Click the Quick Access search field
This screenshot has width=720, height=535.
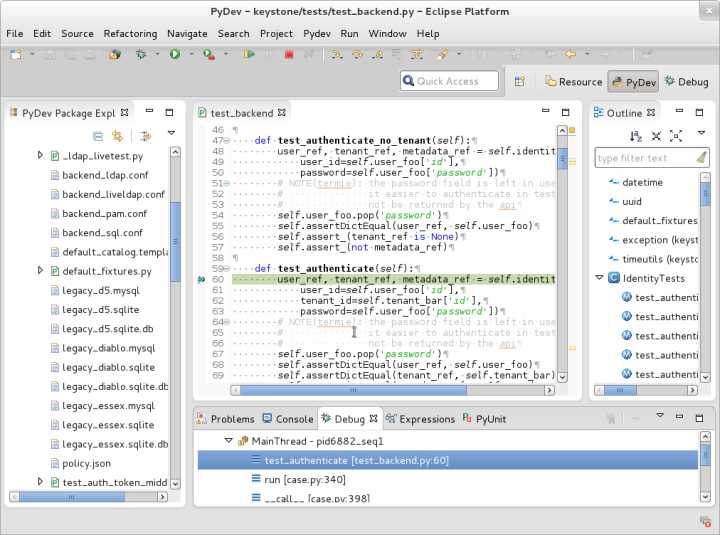[448, 82]
